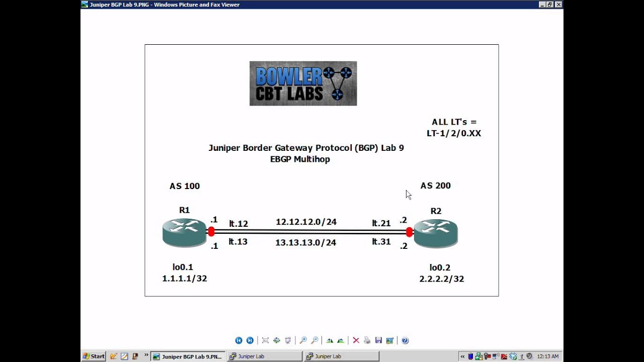Viewport: 644px width, 362px height.
Task: Open the network lock tray icon
Action: (x=479, y=356)
